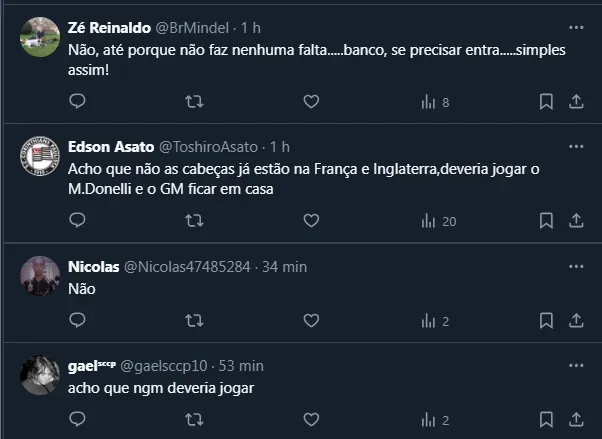Click Zé Reinaldo's profile picture
Image resolution: width=602 pixels, height=439 pixels.
[x=38, y=38]
